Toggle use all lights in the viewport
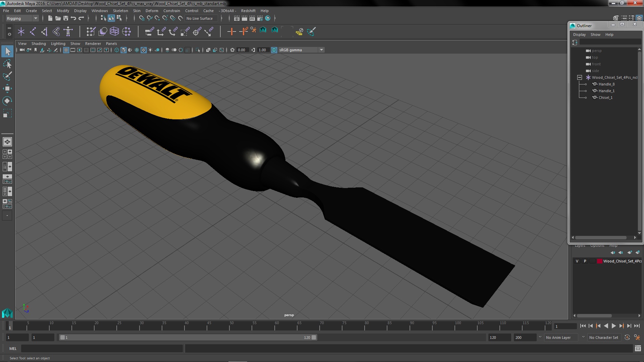The width and height of the screenshot is (644, 362). pyautogui.click(x=150, y=50)
